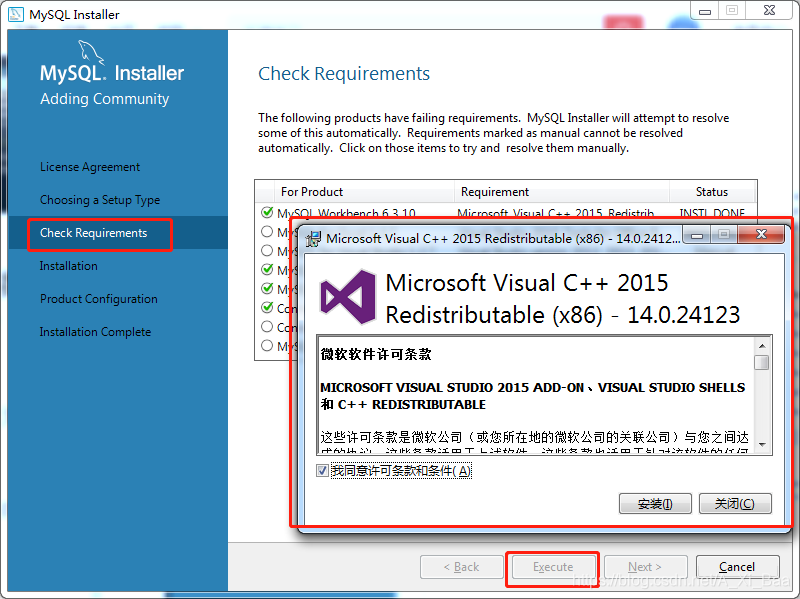Minimize the Visual C++ Redistributable dialog
The image size is (800, 599).
697,235
